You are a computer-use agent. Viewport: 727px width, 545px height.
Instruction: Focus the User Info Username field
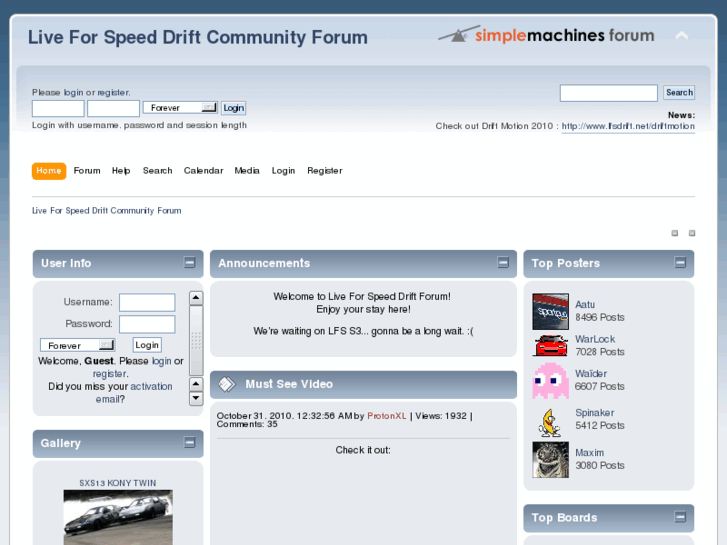147,302
